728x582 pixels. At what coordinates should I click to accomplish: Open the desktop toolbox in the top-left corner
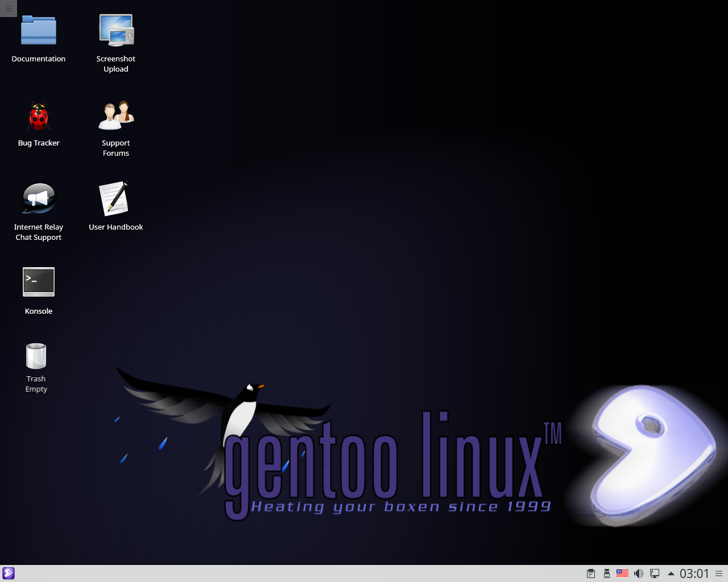[8, 9]
